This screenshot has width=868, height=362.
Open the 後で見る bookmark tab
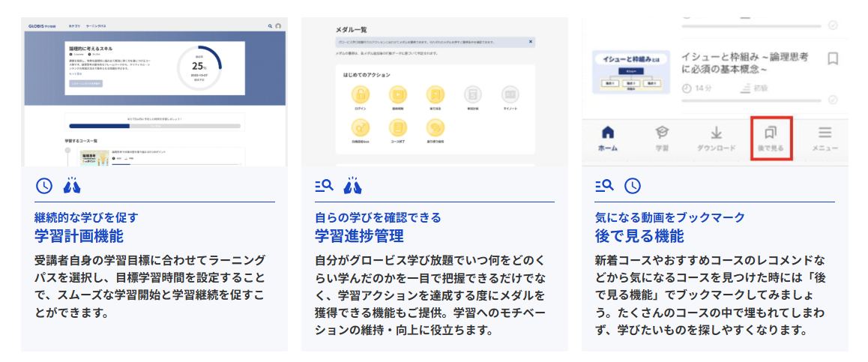[771, 139]
